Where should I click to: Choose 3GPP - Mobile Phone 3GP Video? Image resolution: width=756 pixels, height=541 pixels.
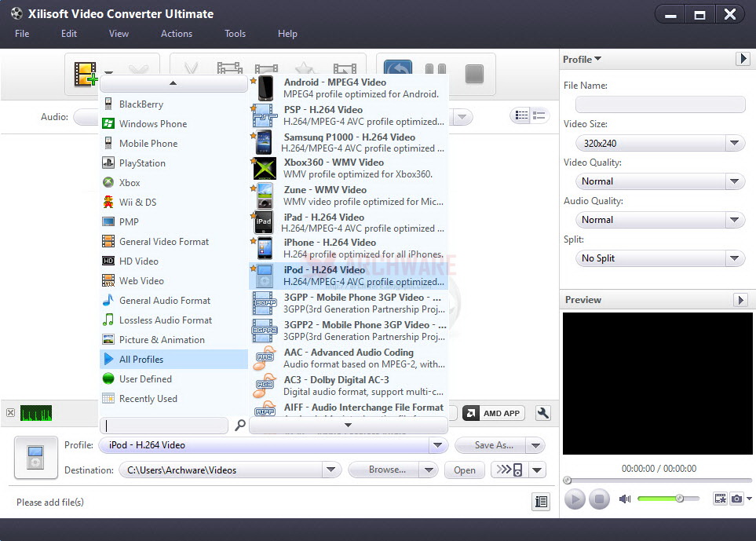(349, 303)
